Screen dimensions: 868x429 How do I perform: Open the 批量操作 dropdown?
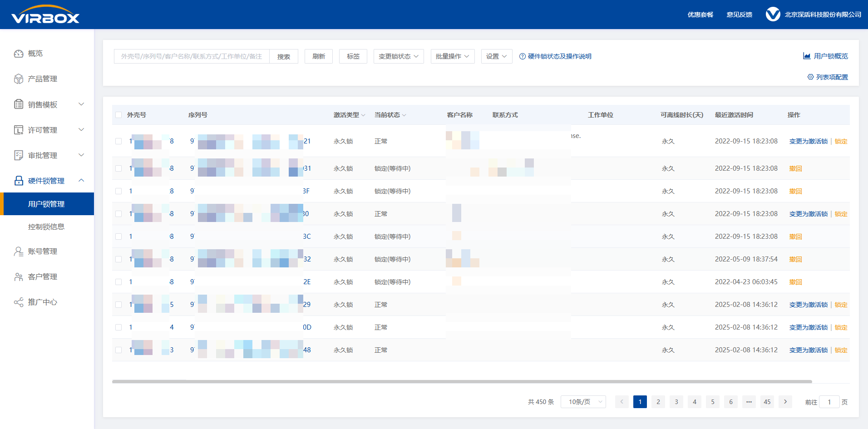pos(453,56)
